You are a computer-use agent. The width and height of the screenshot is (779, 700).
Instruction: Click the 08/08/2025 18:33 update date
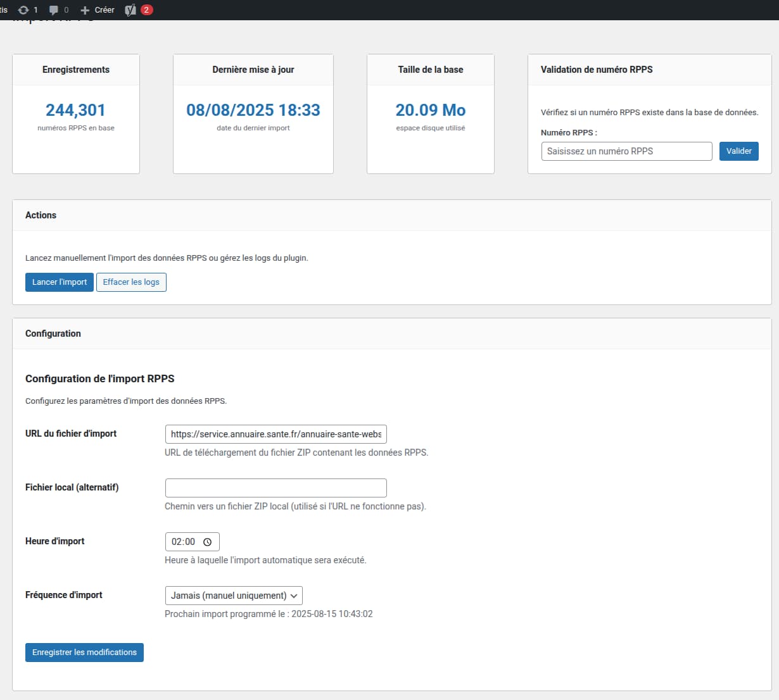[253, 110]
